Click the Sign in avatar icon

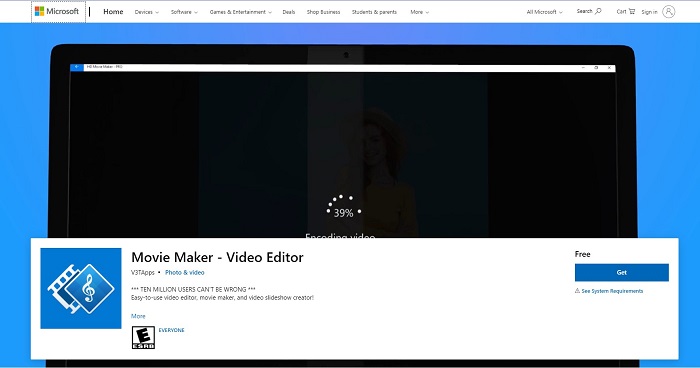click(668, 12)
